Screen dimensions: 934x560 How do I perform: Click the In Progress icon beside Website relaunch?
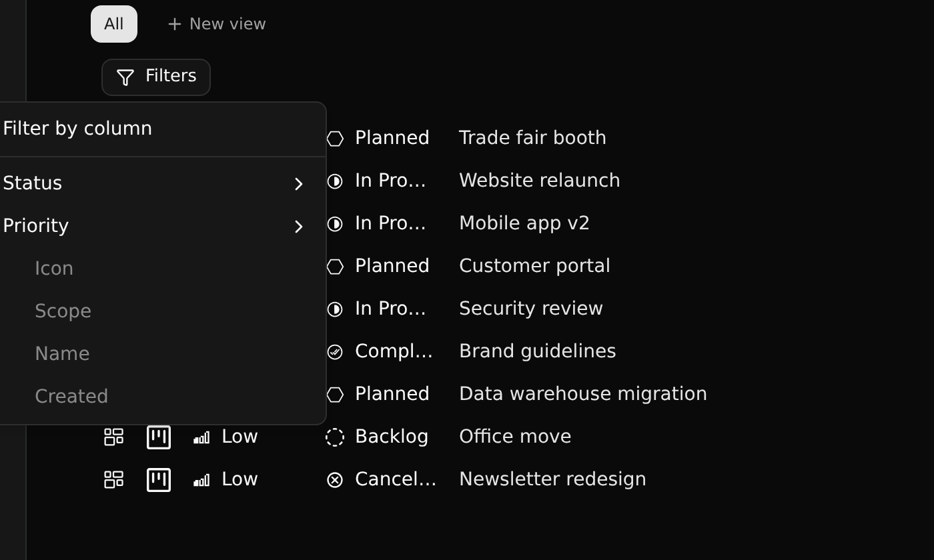pos(335,181)
